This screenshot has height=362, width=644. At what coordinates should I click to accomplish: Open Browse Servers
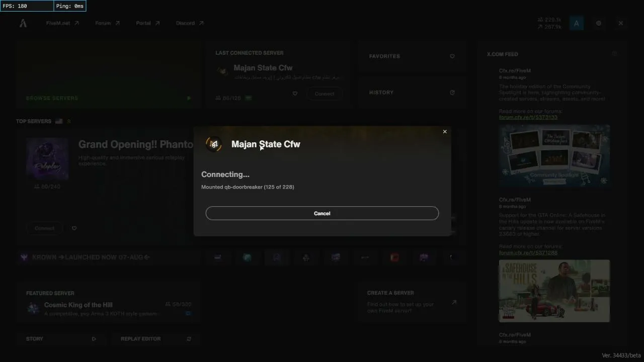pos(109,75)
